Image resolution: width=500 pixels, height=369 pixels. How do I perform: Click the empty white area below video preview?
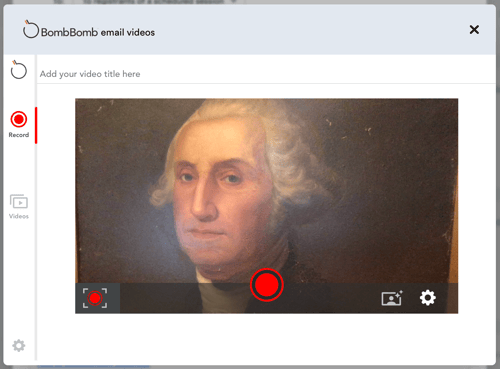266,337
